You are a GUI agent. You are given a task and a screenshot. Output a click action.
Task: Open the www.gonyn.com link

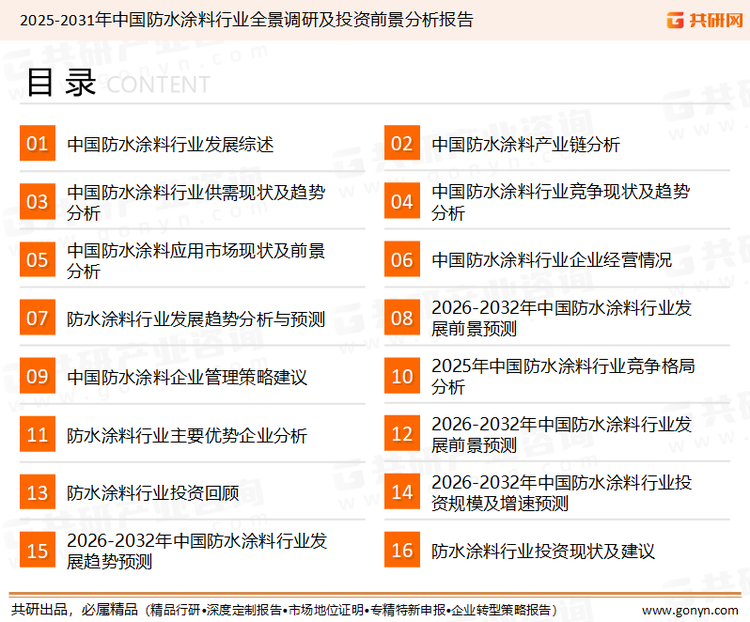(x=690, y=611)
